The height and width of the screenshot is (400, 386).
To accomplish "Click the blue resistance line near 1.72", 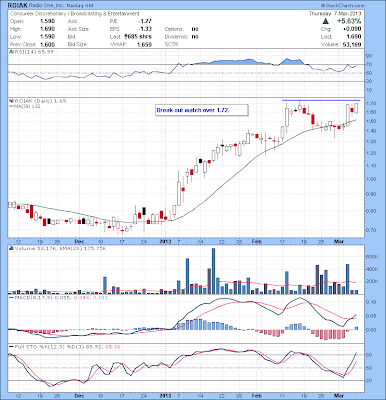I will point(321,100).
